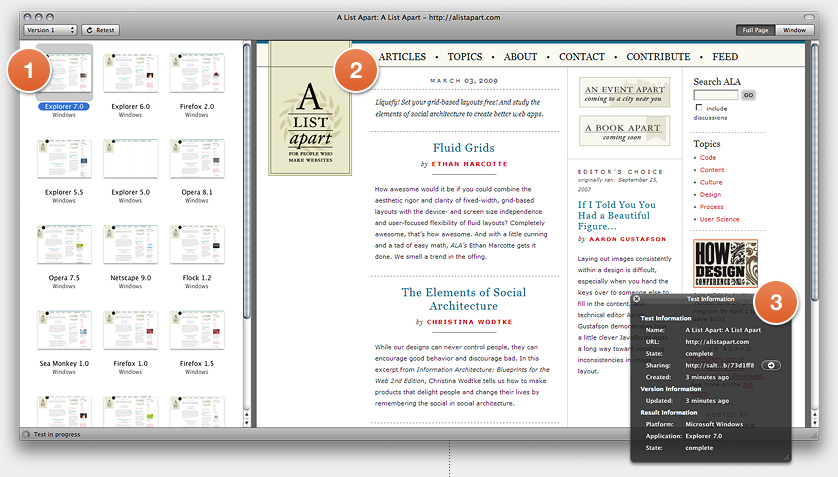Open the Culture topic link
Viewport: 838px width, 477px height.
pos(711,182)
